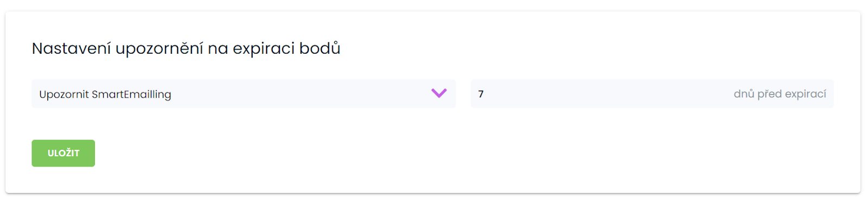This screenshot has height=198, width=868.
Task: Click the purple chevron arrow icon
Action: 439,93
